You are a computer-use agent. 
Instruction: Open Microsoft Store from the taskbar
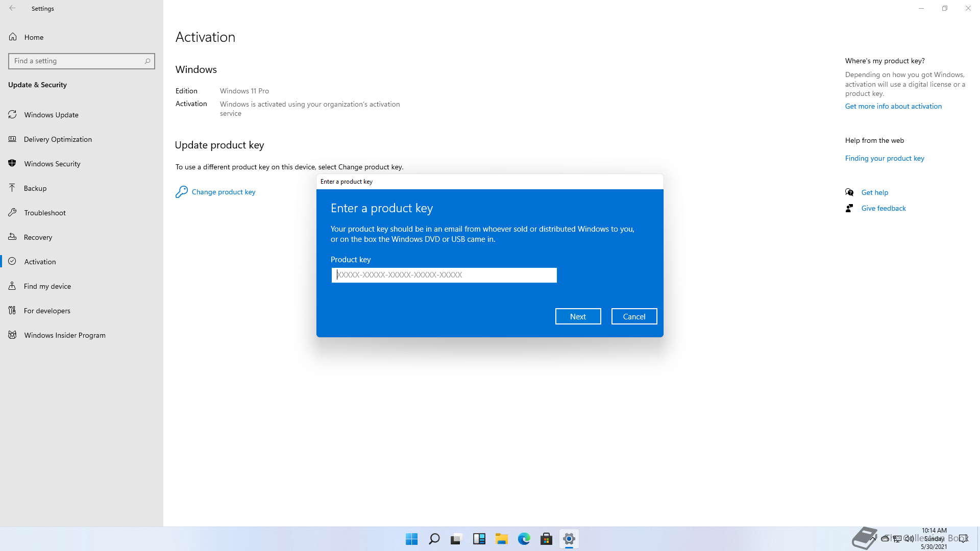coord(546,539)
